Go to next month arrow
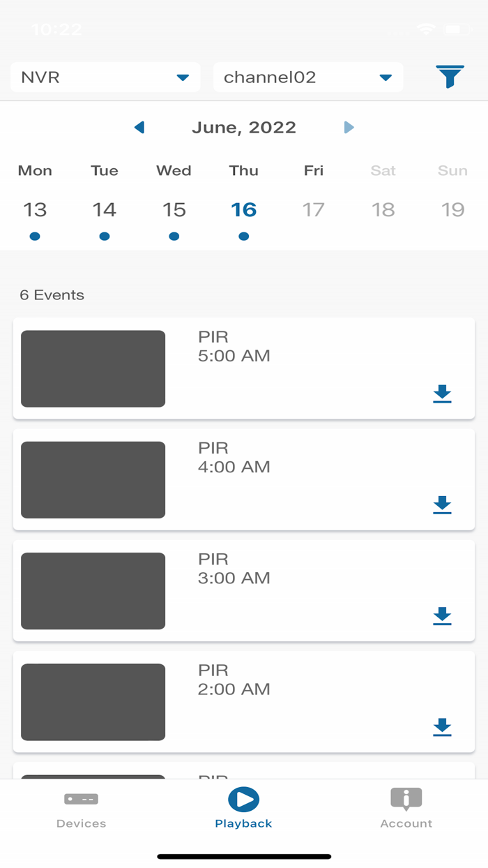Image resolution: width=488 pixels, height=868 pixels. (349, 127)
